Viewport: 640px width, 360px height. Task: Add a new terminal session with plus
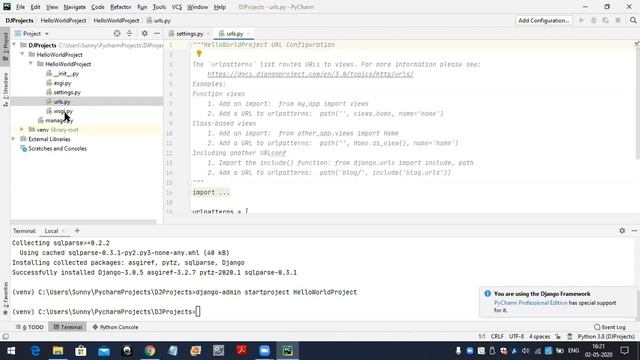click(x=77, y=231)
